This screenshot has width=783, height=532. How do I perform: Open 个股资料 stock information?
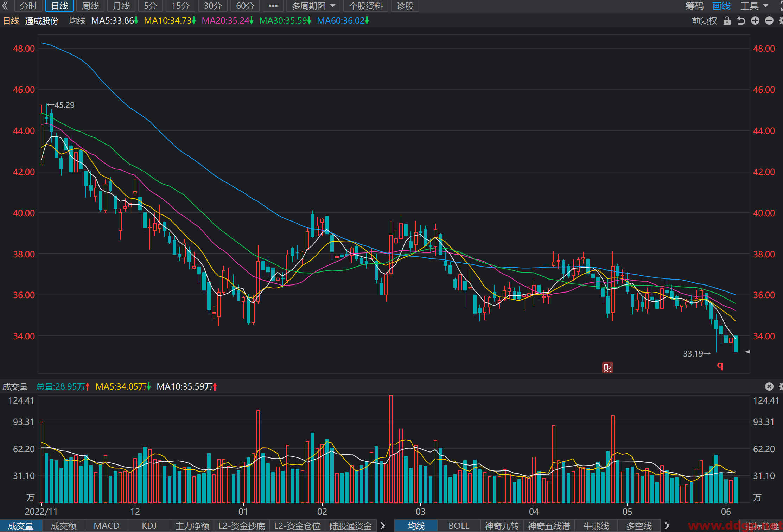click(365, 6)
